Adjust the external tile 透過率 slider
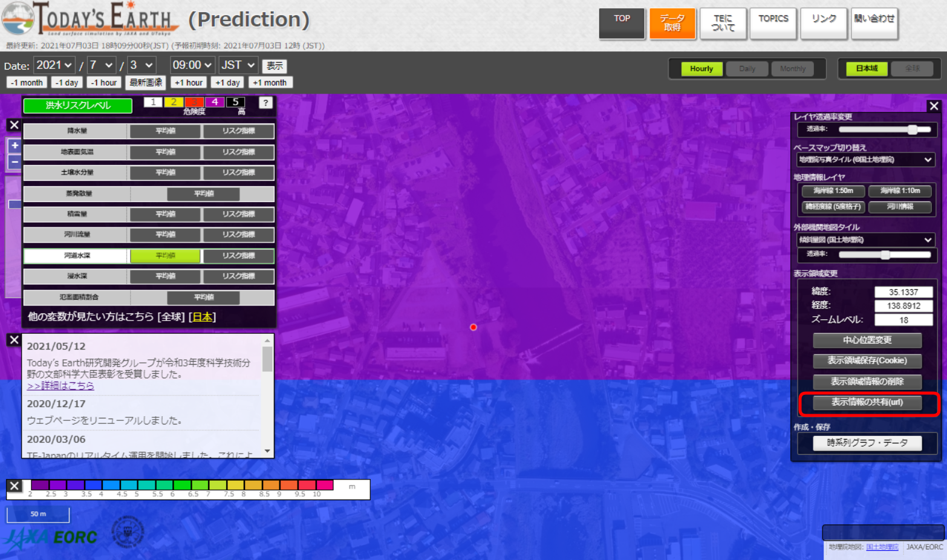The height and width of the screenshot is (560, 947). (885, 255)
